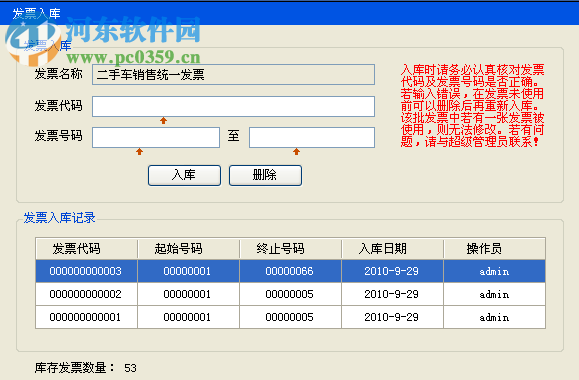Click the 入库日期 column header
The image size is (579, 380).
pos(392,249)
